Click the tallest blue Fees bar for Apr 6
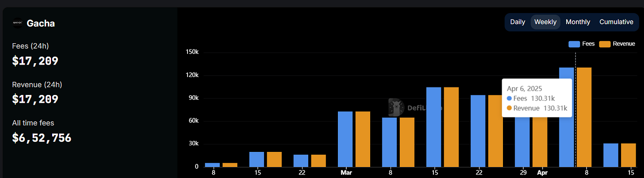Viewport: 644px width, 178px height. (566, 117)
